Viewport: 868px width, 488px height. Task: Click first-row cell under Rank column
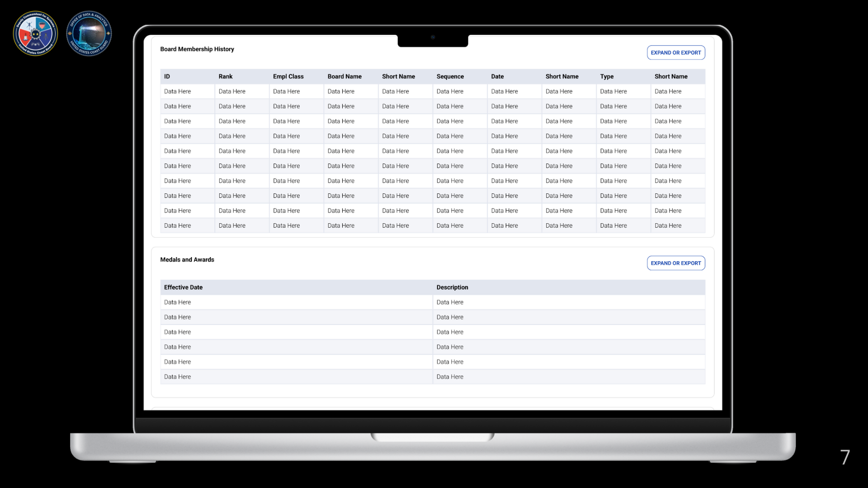point(242,91)
